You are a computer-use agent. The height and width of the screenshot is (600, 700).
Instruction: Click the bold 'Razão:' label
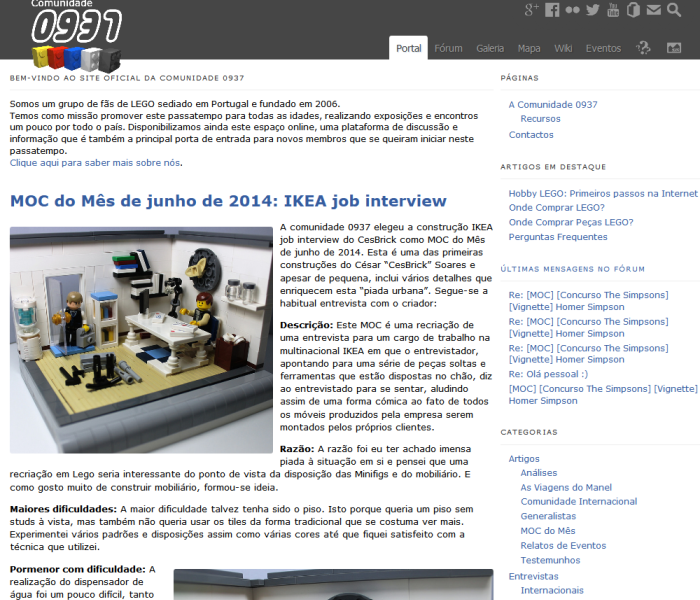click(297, 449)
